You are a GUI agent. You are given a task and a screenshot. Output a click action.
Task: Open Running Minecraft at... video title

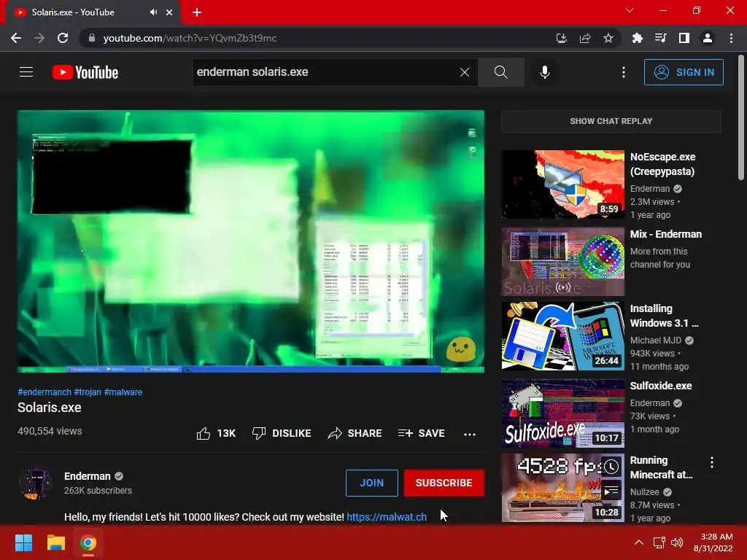[661, 467]
